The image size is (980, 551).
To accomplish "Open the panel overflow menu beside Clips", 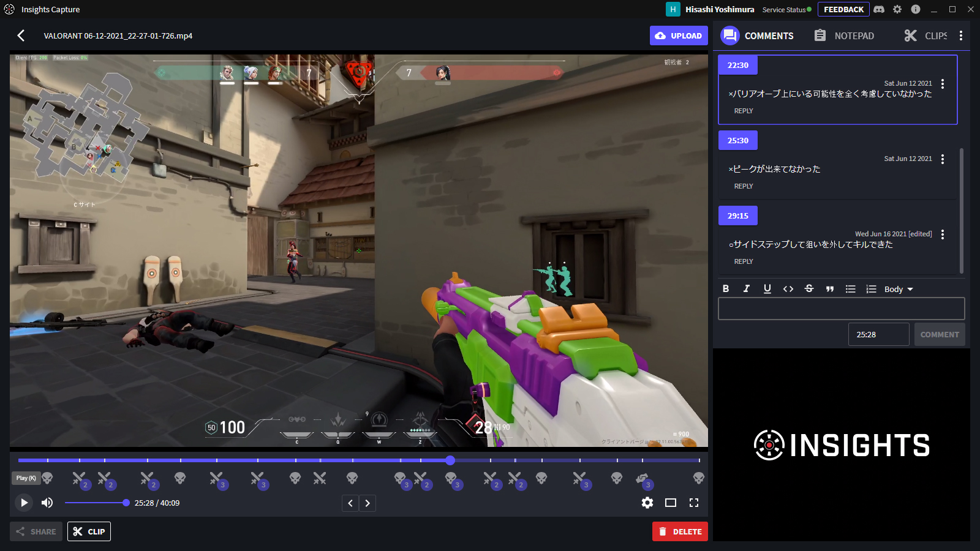I will [x=961, y=36].
